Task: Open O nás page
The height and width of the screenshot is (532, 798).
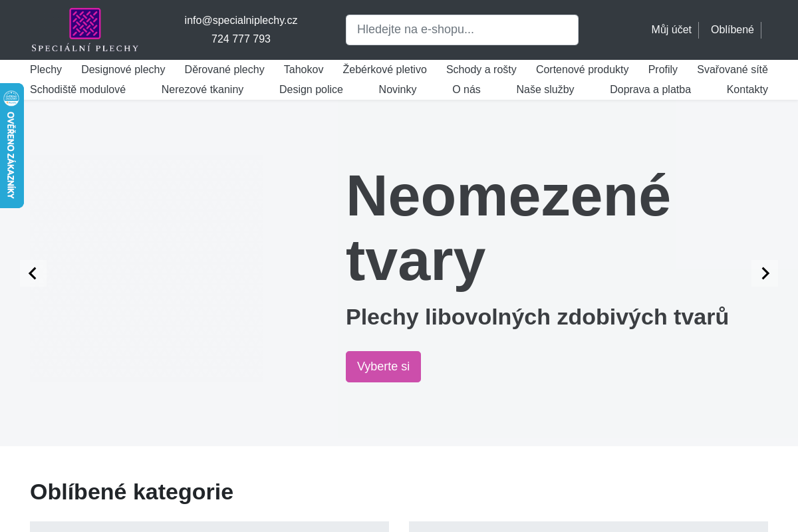Action: (466, 90)
